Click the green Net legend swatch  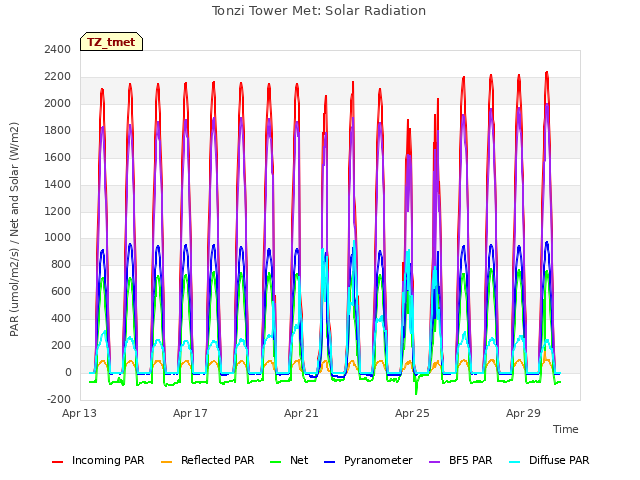click(276, 462)
